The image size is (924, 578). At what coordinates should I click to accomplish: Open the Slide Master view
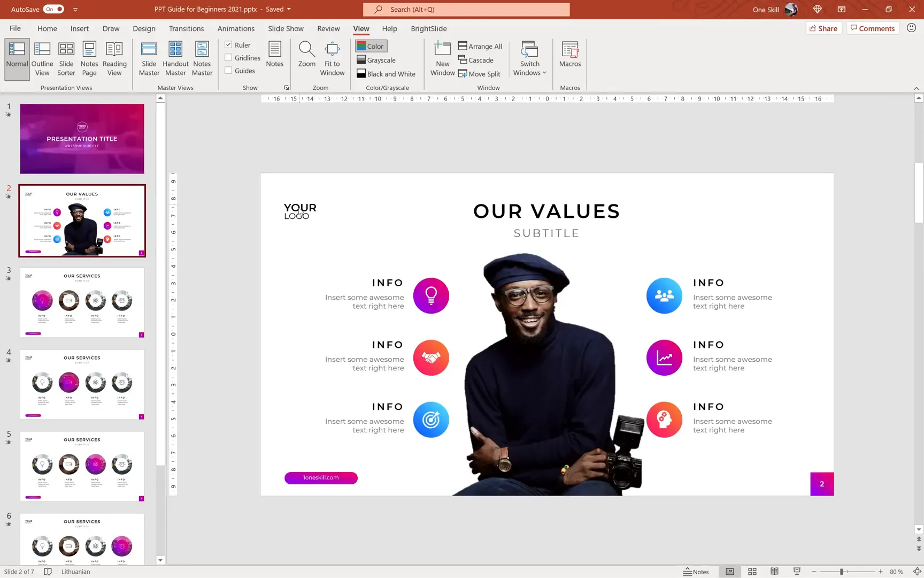[149, 59]
